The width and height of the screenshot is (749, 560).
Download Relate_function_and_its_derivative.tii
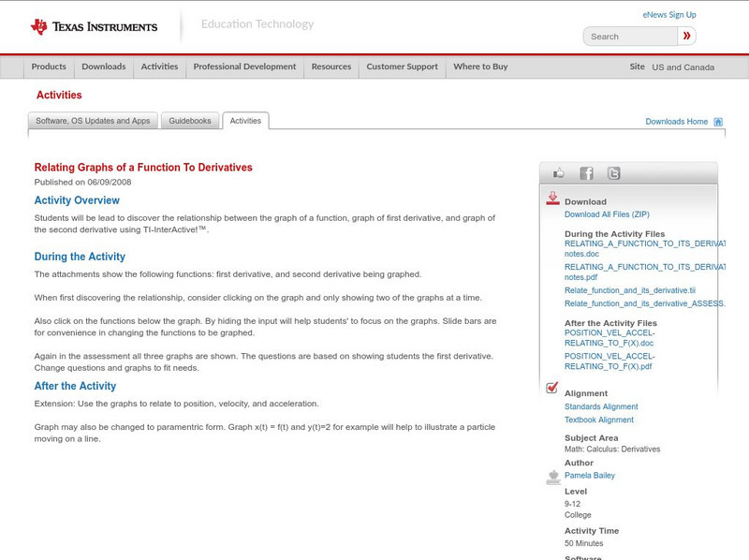[x=630, y=290]
